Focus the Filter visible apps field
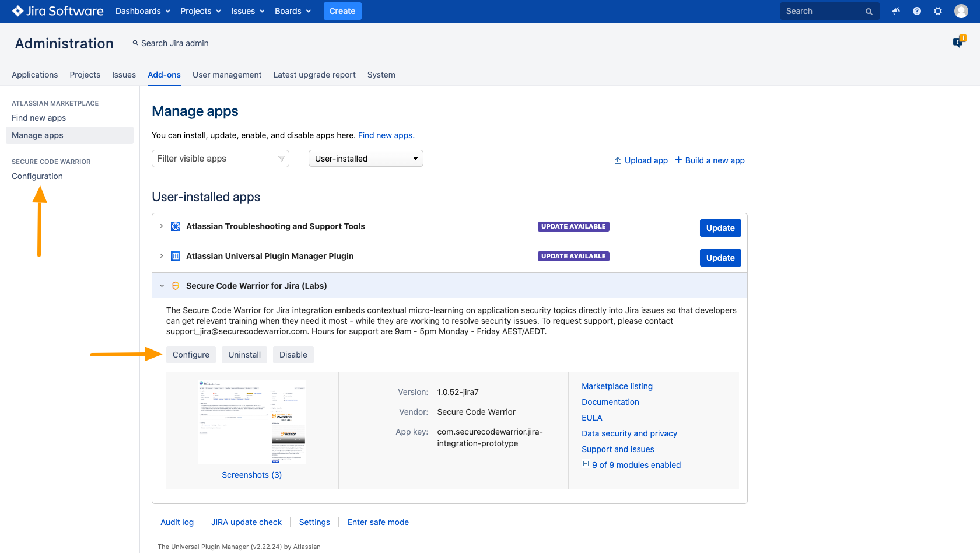This screenshot has width=980, height=553. pyautogui.click(x=220, y=159)
